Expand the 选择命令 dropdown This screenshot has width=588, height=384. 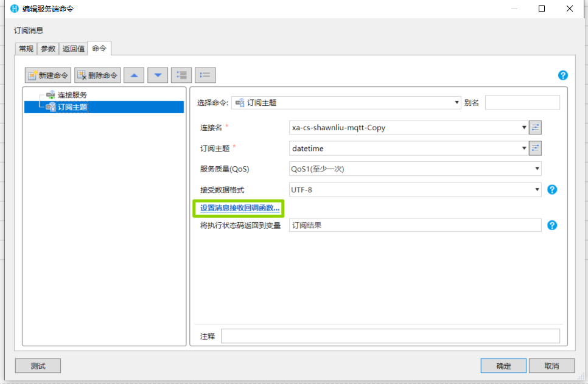pos(457,103)
